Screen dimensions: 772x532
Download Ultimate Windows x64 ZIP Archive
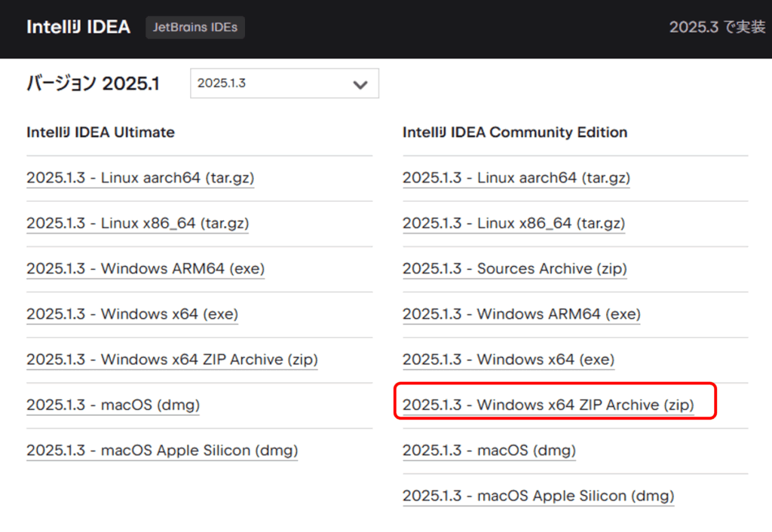pyautogui.click(x=172, y=359)
